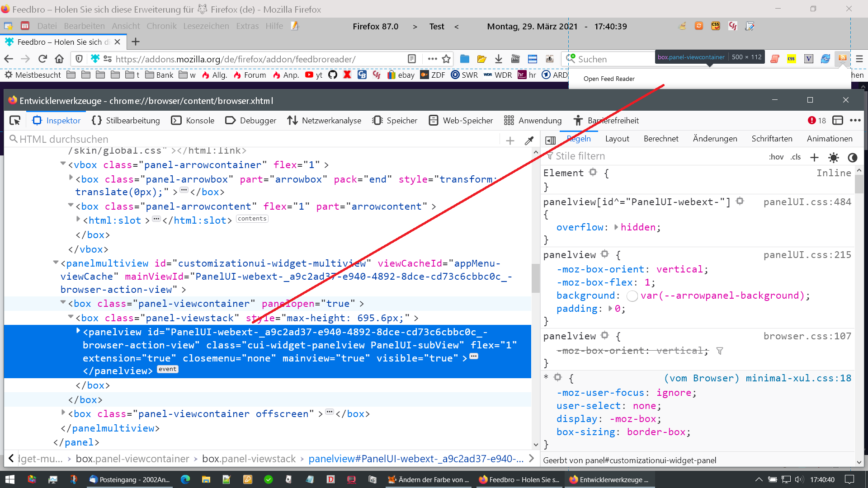
Task: Click the eyedropper color picker icon
Action: point(529,141)
